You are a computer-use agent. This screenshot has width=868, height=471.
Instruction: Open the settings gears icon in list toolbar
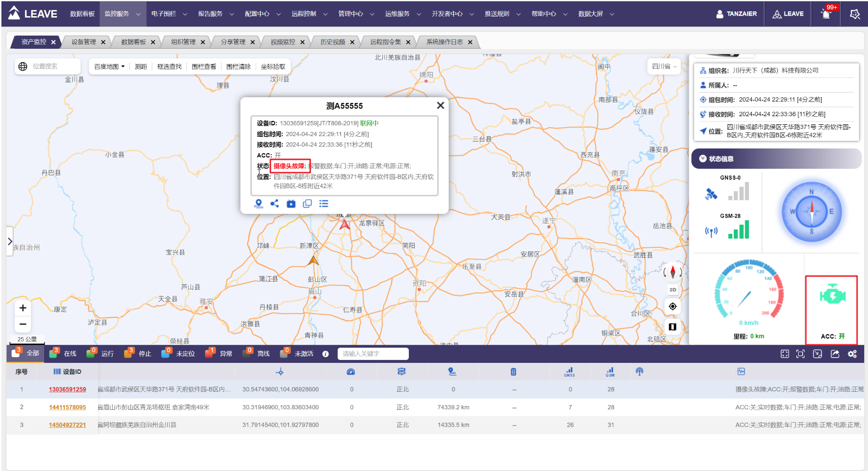click(x=852, y=354)
